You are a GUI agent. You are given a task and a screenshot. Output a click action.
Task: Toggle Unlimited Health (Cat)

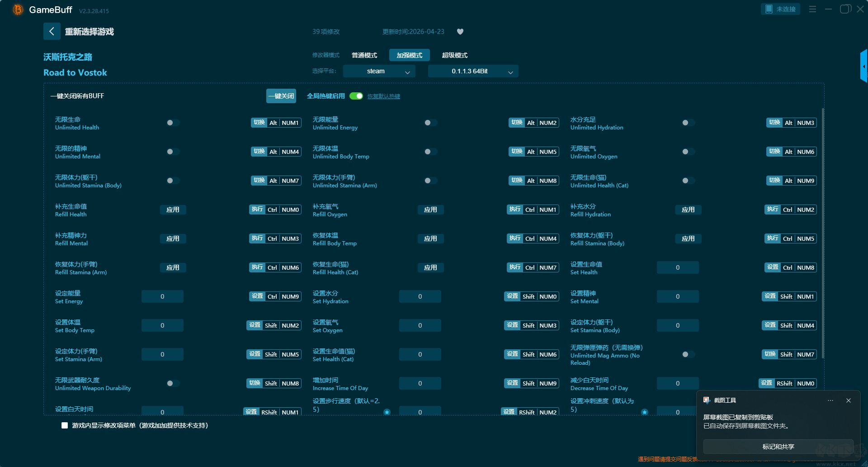coord(688,181)
